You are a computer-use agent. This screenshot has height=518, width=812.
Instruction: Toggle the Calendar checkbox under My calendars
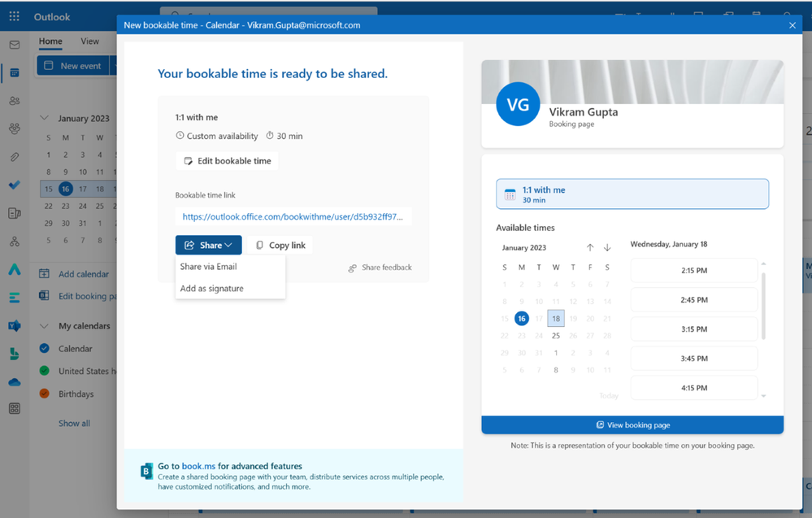pos(45,348)
